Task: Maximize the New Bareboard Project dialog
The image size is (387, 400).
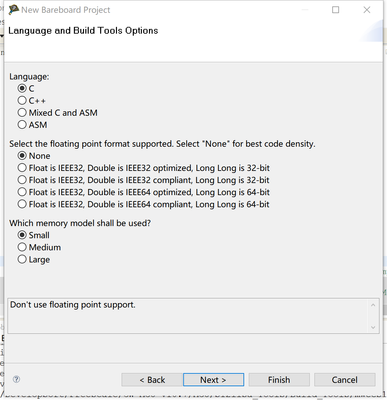Action: tap(336, 10)
